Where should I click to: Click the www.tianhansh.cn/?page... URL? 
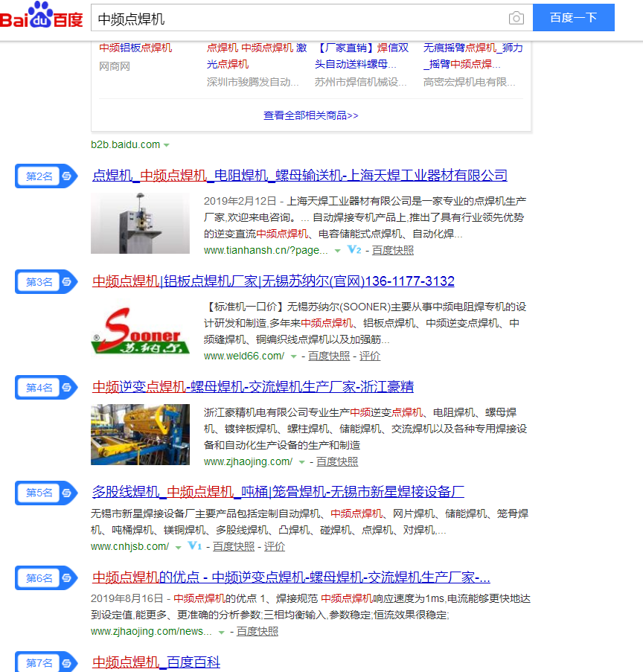tap(266, 250)
